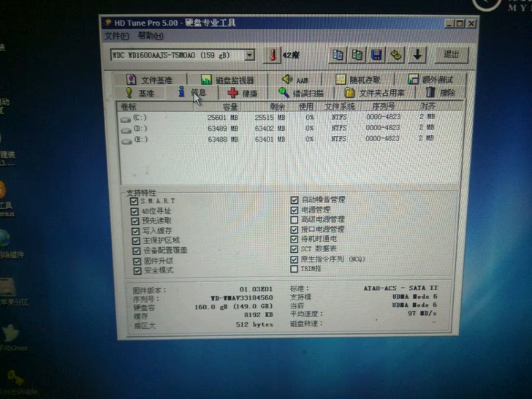Toggle the 写入缓存 checkbox
The height and width of the screenshot is (399, 532).
pyautogui.click(x=135, y=232)
